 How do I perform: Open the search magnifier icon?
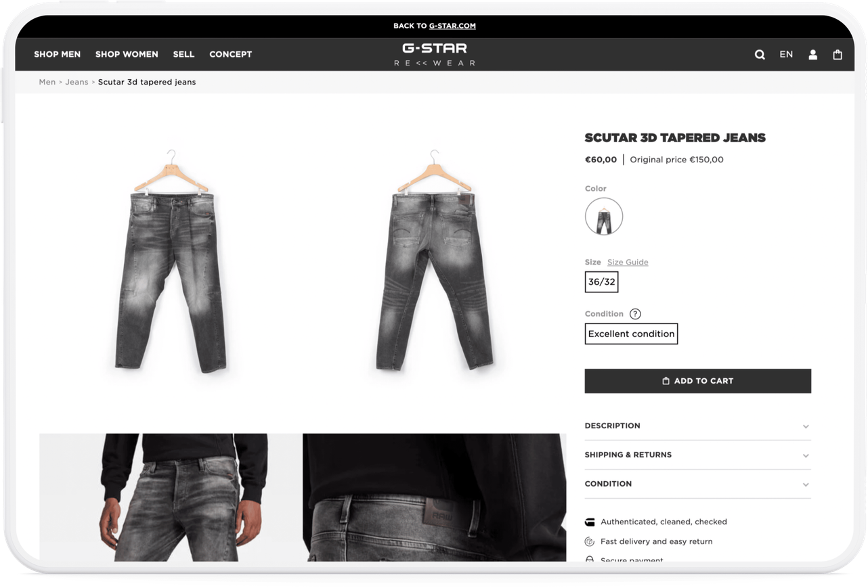[760, 55]
